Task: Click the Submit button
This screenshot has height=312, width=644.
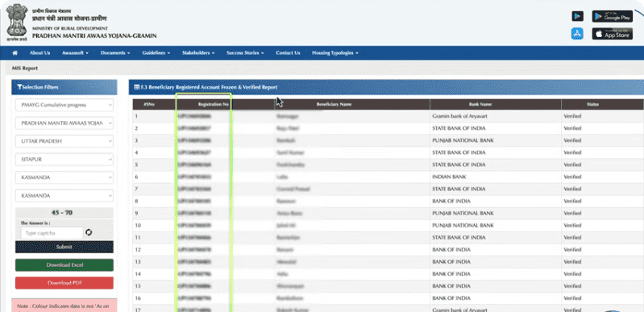Action: 64,247
